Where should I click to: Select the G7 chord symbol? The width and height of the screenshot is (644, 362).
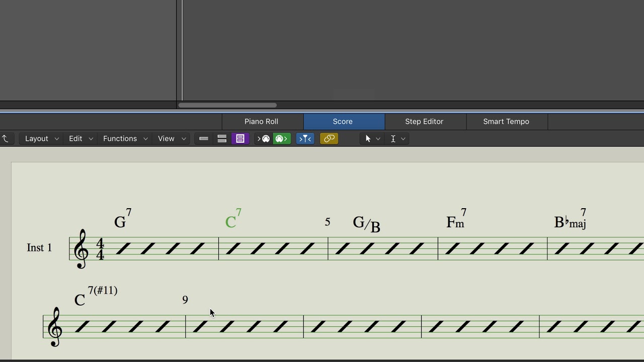click(123, 219)
